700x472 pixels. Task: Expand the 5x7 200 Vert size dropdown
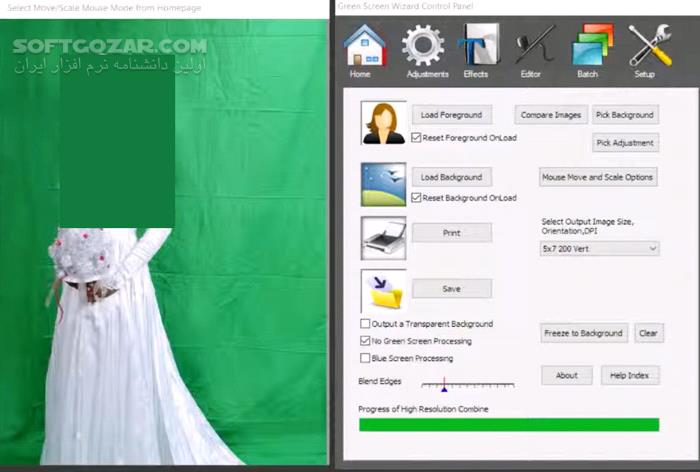point(599,249)
